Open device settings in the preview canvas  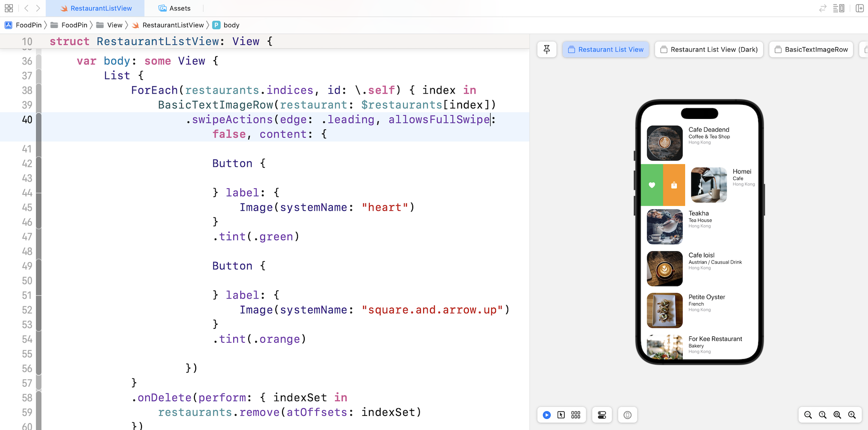602,415
